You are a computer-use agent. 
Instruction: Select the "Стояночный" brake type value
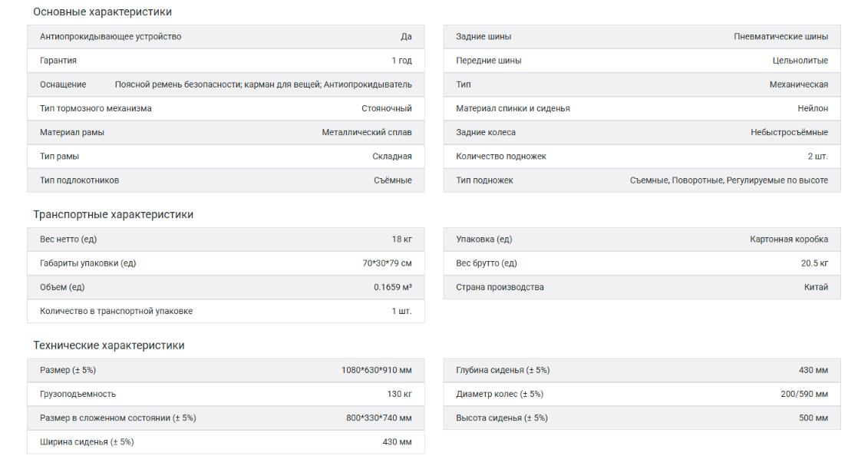[387, 109]
